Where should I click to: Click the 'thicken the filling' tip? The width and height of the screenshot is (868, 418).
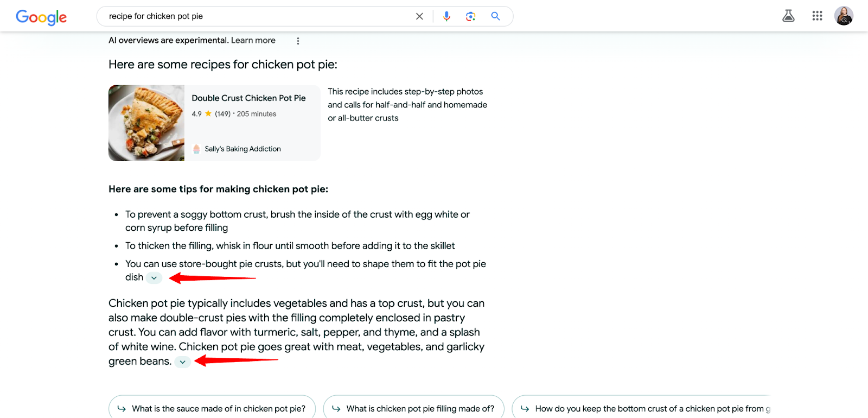pyautogui.click(x=290, y=246)
